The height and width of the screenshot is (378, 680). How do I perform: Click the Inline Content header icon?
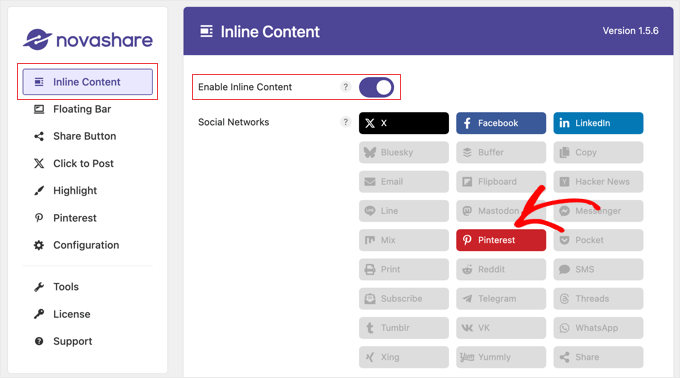206,31
